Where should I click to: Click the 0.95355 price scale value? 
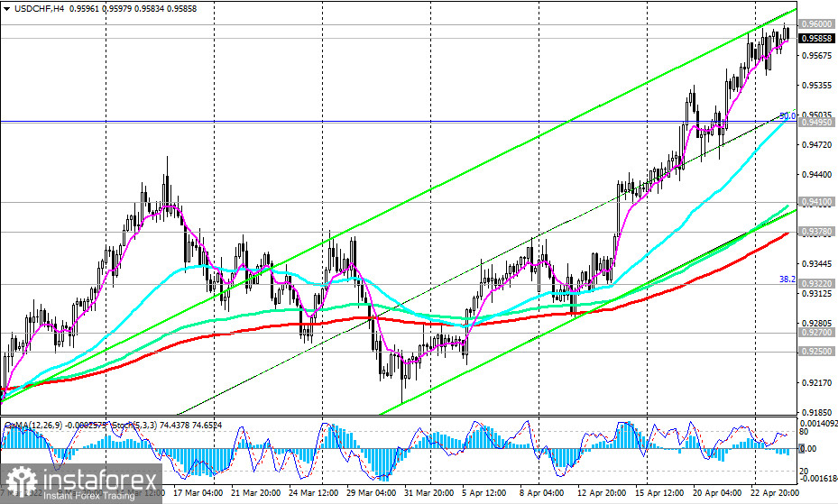[817, 85]
